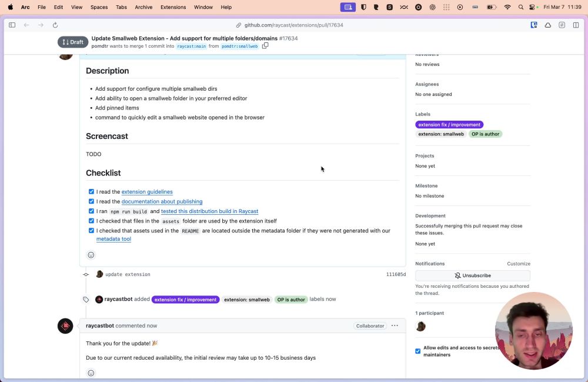Open participant avatar in sidebar

coord(421,327)
